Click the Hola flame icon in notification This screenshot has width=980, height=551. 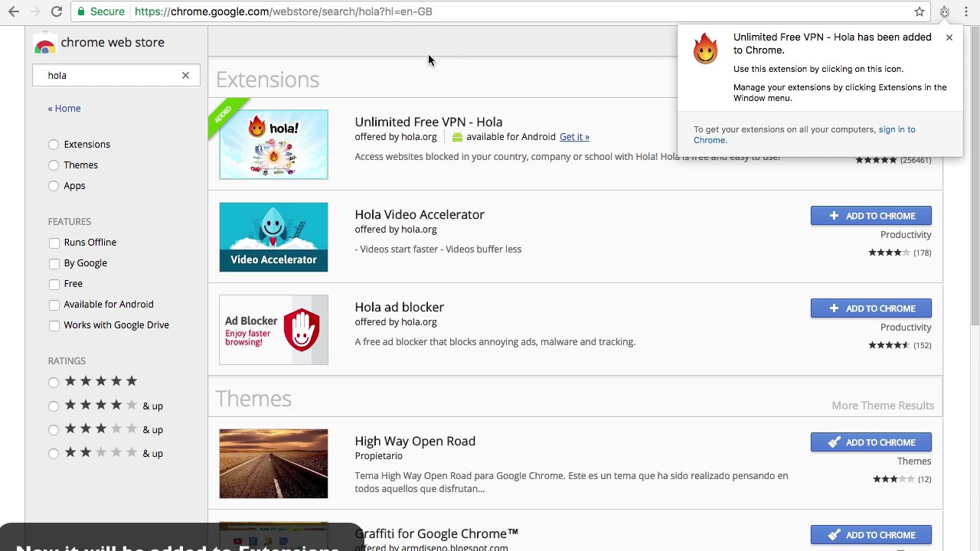706,50
